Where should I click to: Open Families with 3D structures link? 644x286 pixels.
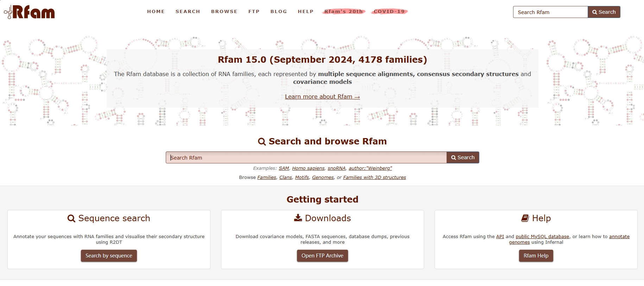point(374,178)
